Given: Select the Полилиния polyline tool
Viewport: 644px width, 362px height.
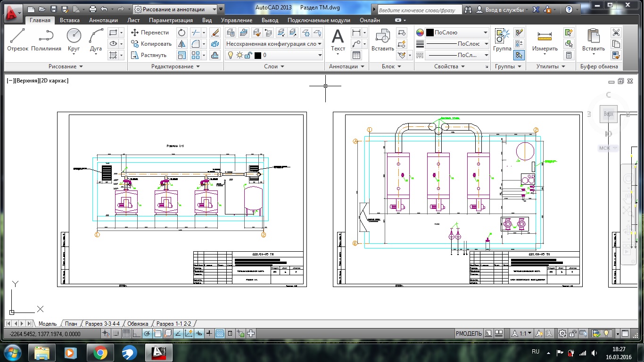Looking at the screenshot, I should pos(46,40).
